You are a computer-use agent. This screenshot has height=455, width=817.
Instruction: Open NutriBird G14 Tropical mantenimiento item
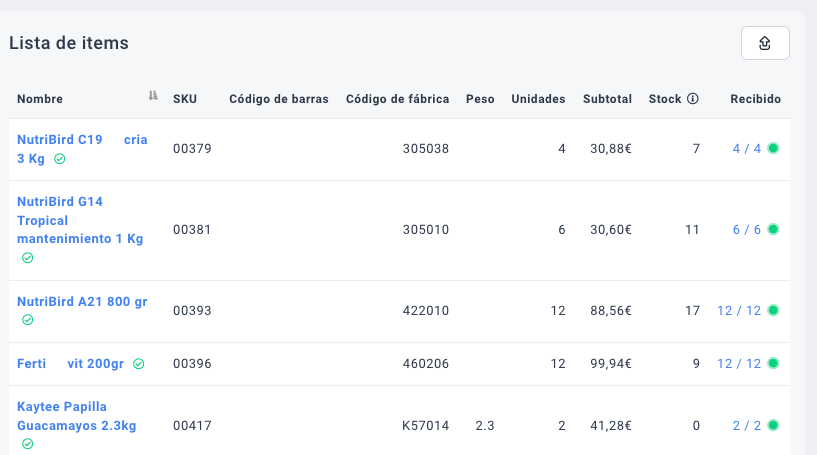(80, 220)
